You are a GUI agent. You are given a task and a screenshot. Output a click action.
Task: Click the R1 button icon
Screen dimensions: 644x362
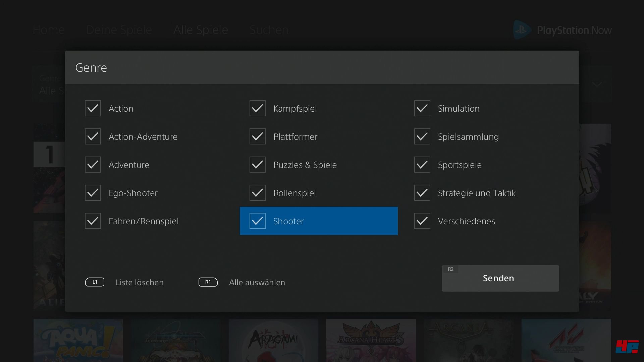(208, 282)
